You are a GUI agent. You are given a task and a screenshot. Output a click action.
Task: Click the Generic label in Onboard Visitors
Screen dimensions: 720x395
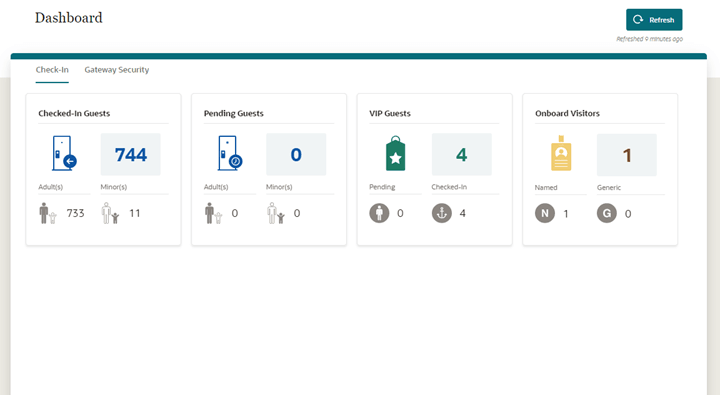click(x=608, y=187)
